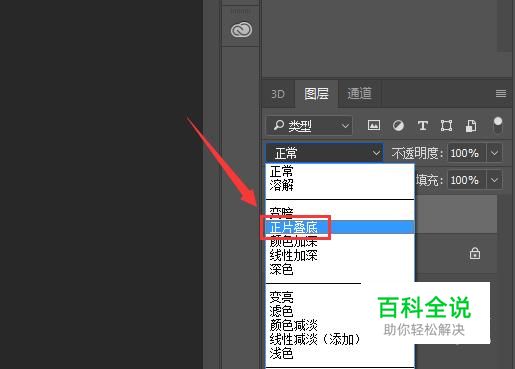Expand the opacity slider dropdown arrow
Image resolution: width=515 pixels, height=369 pixels.
pyautogui.click(x=494, y=153)
